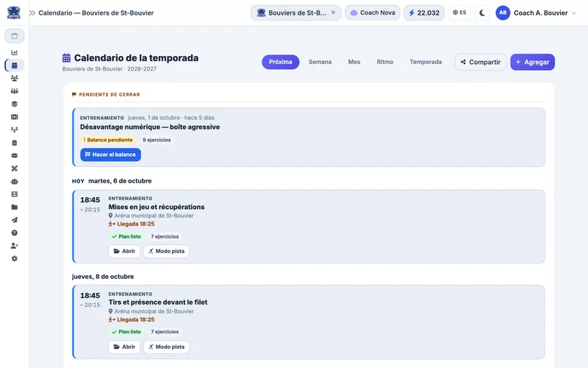This screenshot has width=588, height=368.
Task: Click the location pin icon under Mises en jeu
Action: (x=111, y=216)
